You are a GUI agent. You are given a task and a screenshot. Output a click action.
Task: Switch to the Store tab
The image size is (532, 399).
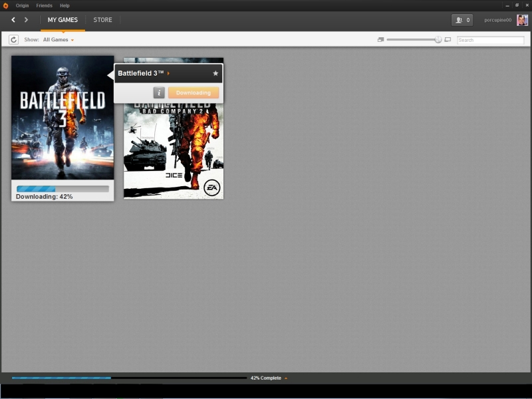coord(102,20)
